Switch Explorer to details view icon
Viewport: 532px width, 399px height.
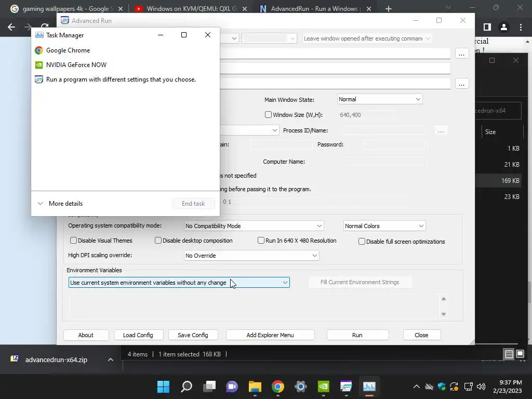[x=509, y=354]
